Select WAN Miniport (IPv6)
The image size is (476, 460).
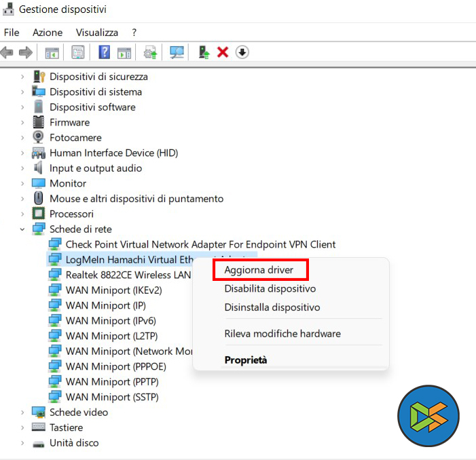click(x=111, y=320)
